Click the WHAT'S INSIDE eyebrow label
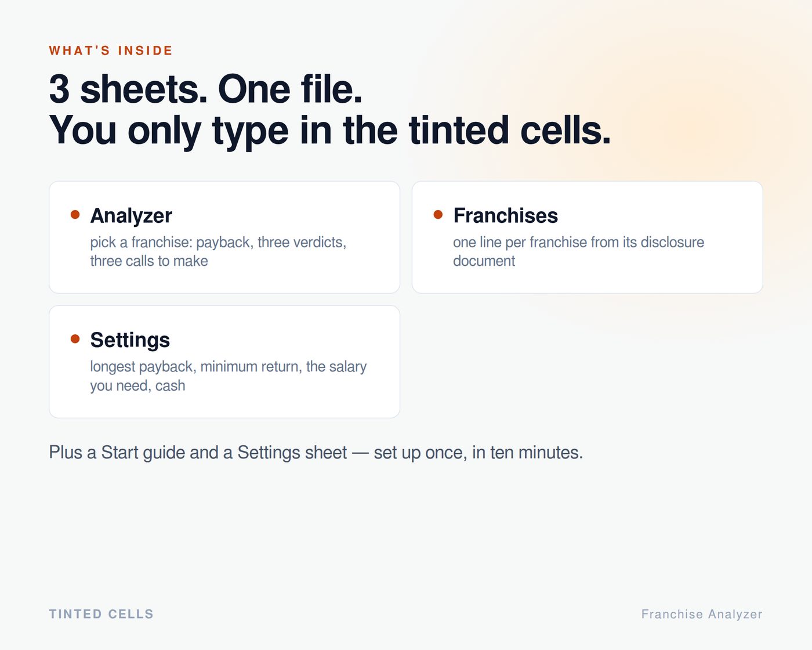812x650 pixels. 111,51
